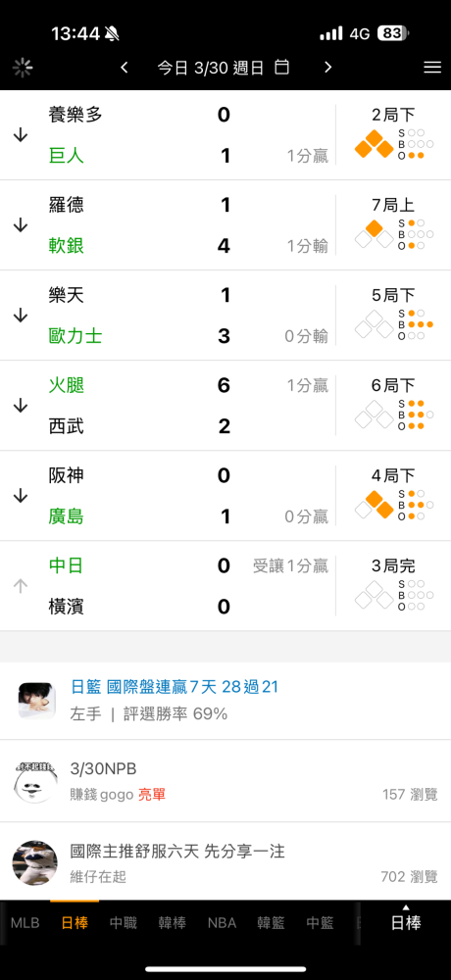451x980 pixels.
Task: Switch to the MLB tab
Action: (x=25, y=923)
